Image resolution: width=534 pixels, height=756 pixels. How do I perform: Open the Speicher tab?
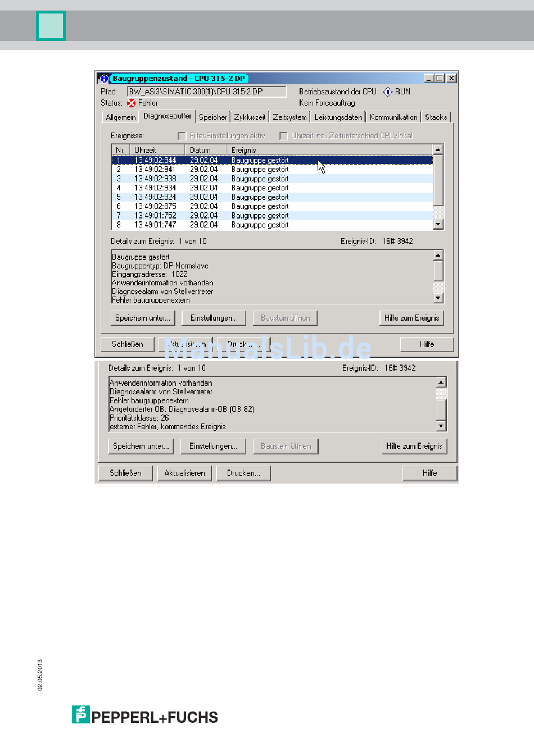212,117
